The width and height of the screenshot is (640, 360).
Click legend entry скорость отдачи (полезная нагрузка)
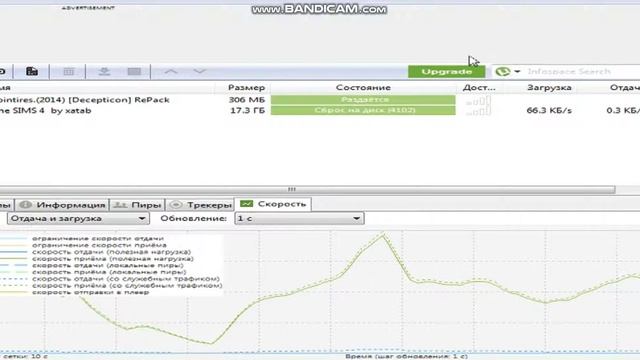[111, 252]
